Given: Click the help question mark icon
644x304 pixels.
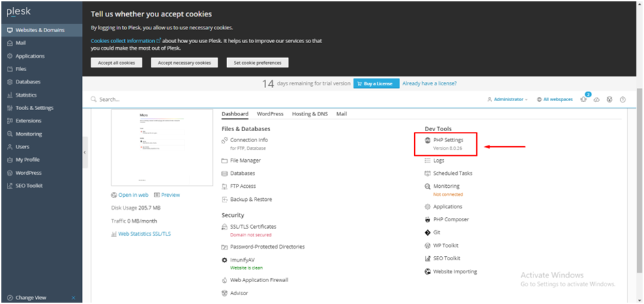Looking at the screenshot, I should (x=622, y=100).
